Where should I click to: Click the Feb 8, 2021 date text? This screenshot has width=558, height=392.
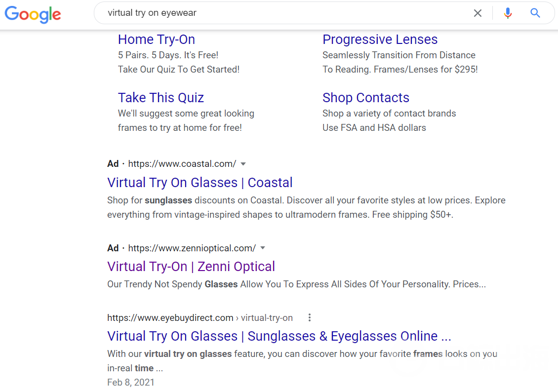pyautogui.click(x=130, y=382)
